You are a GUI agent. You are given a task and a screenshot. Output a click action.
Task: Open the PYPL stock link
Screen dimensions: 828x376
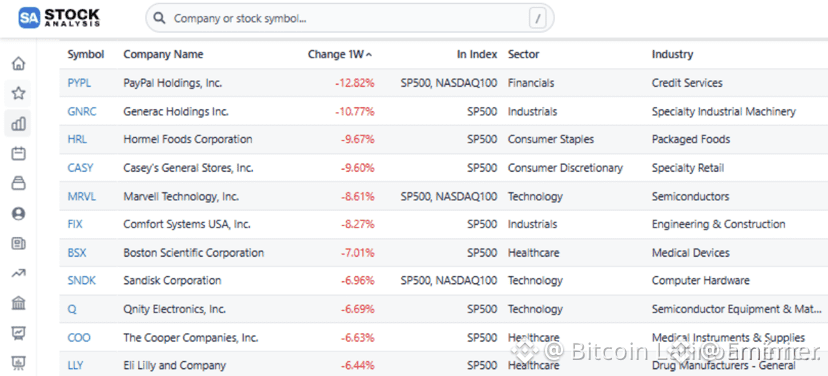click(x=79, y=83)
